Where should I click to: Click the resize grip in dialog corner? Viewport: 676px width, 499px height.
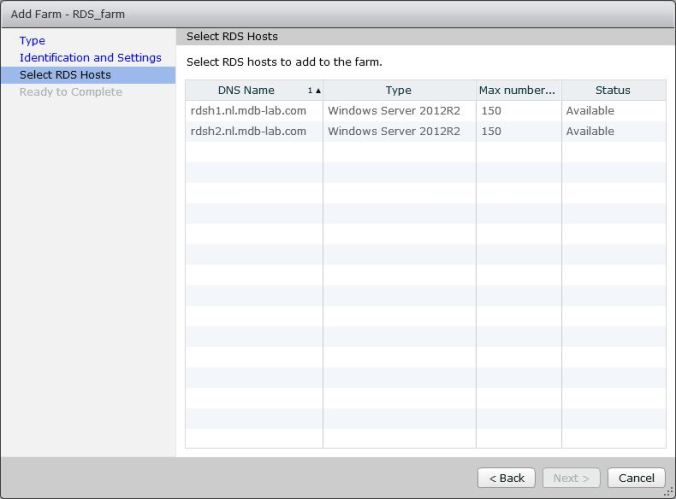(x=668, y=491)
